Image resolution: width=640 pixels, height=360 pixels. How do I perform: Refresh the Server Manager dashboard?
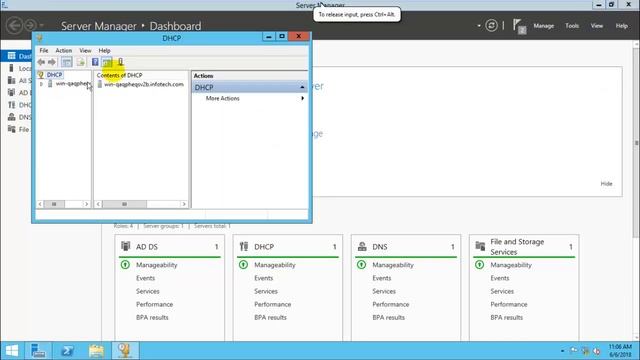(491, 26)
